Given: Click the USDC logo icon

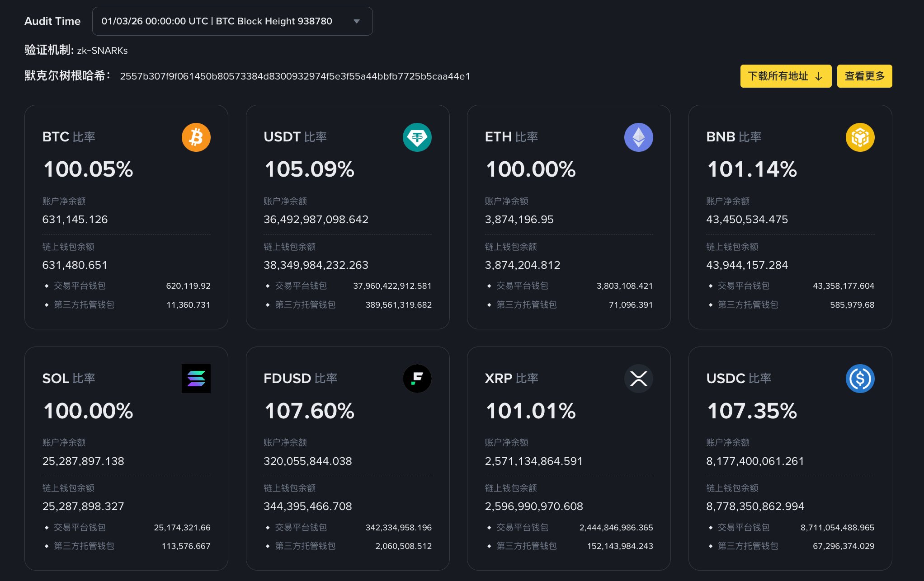Looking at the screenshot, I should (x=860, y=379).
